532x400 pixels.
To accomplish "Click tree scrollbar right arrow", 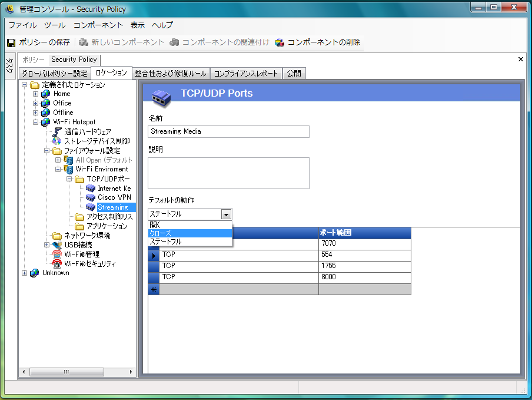I will (131, 372).
